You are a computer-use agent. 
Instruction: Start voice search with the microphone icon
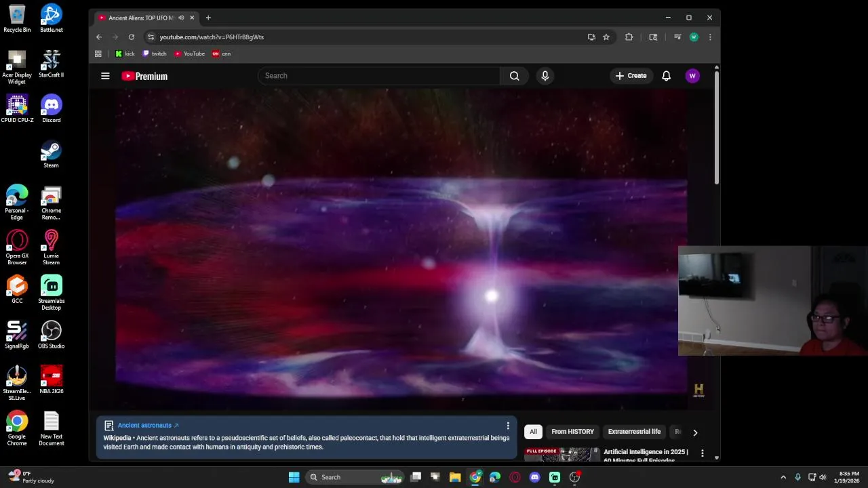pyautogui.click(x=545, y=76)
